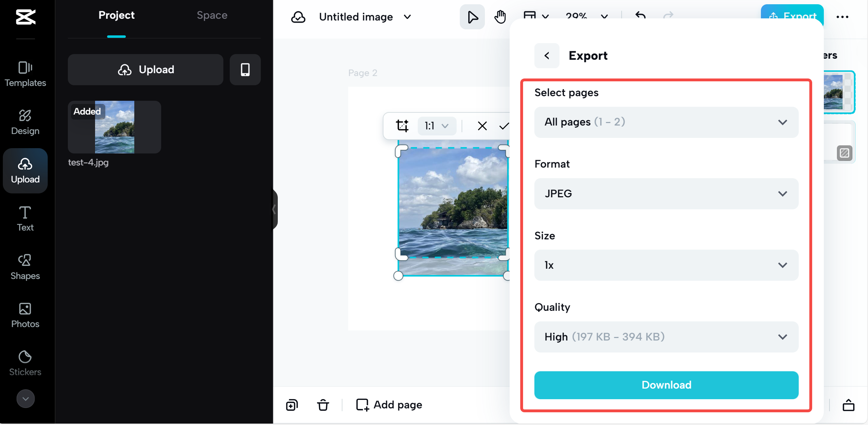This screenshot has width=868, height=425.
Task: Open the Design panel
Action: 25,122
